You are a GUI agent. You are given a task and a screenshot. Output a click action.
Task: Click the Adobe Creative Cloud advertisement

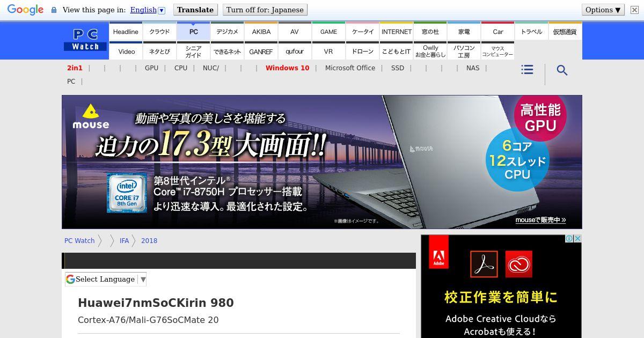501,286
